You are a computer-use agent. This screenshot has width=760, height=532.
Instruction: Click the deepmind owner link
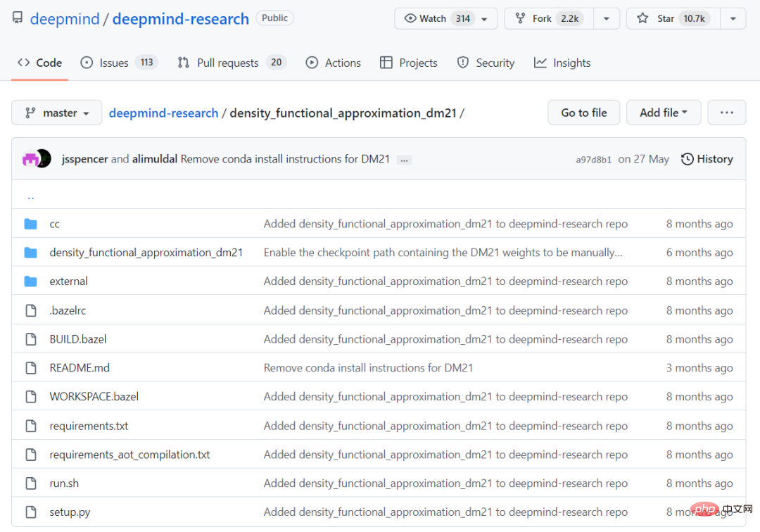[x=65, y=19]
